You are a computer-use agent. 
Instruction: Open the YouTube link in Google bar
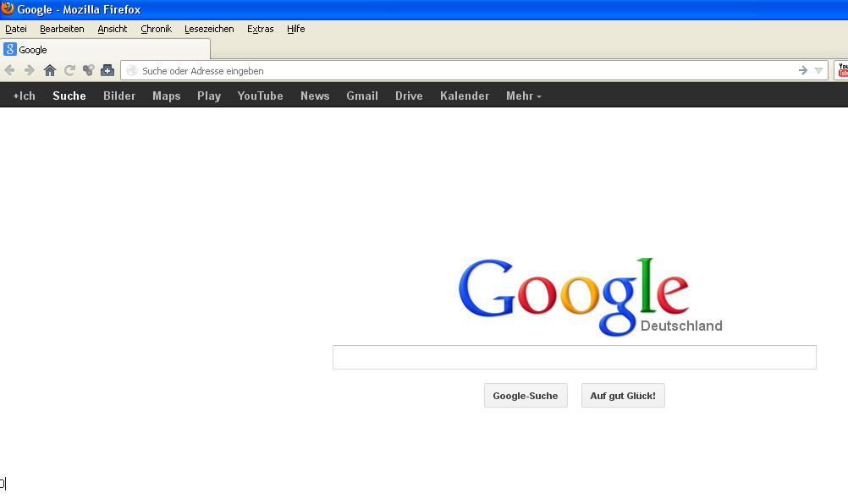(260, 96)
